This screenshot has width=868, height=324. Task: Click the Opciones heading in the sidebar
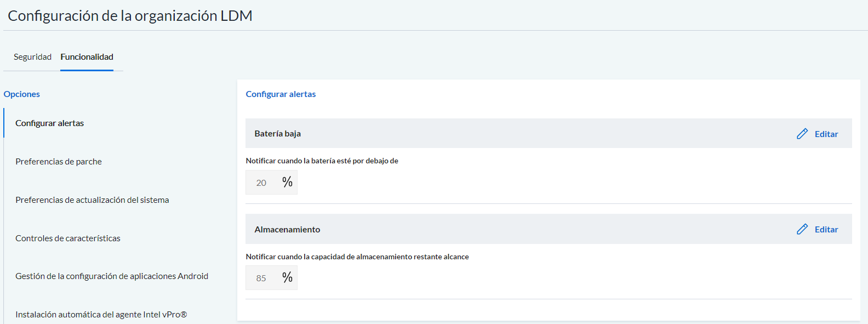[22, 94]
